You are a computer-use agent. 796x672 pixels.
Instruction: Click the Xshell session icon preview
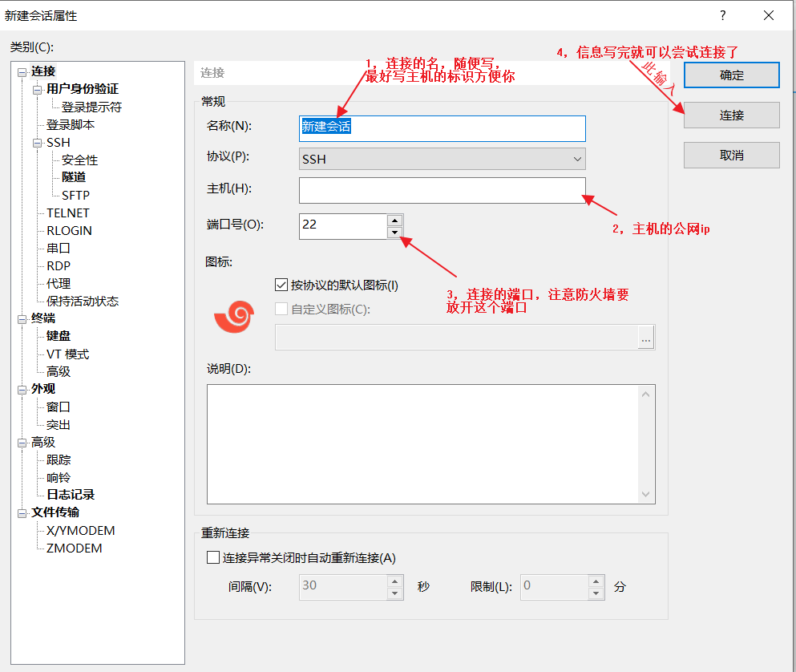[233, 316]
